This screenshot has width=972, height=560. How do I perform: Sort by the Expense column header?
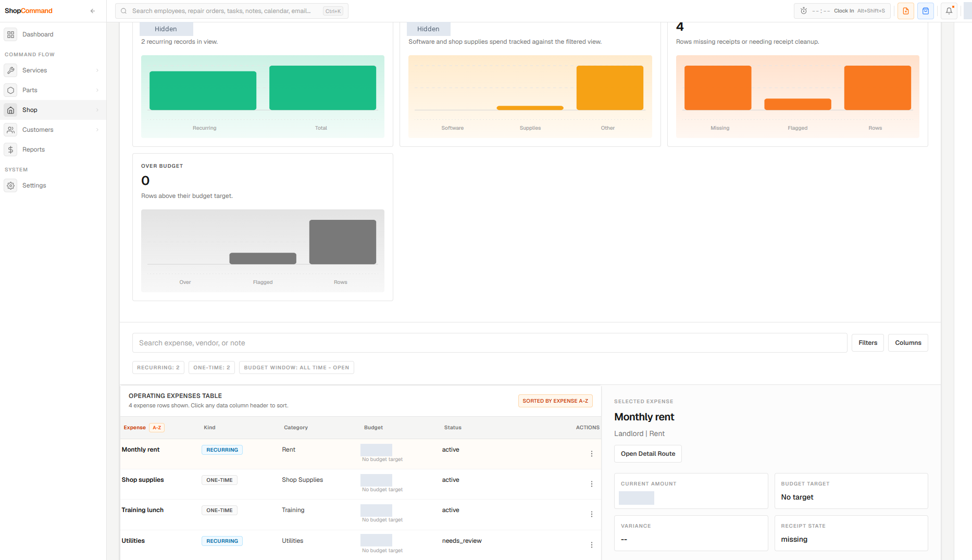coord(143,428)
